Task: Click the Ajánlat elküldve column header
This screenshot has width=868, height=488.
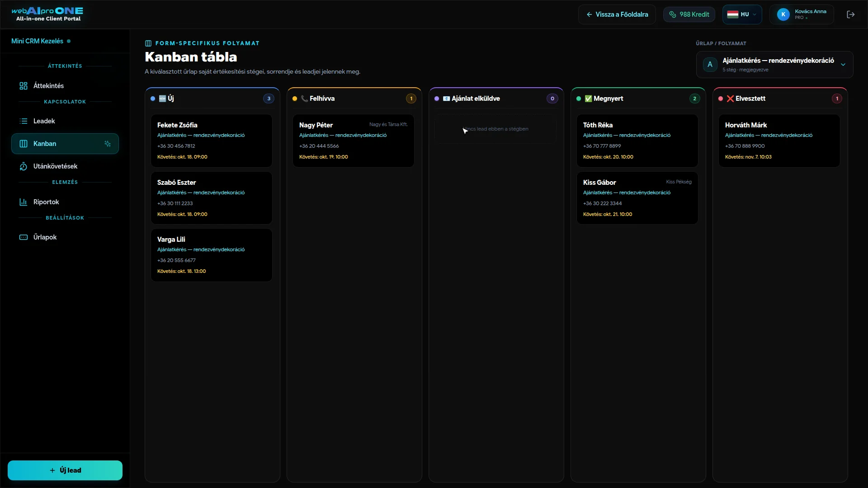Action: (x=496, y=99)
